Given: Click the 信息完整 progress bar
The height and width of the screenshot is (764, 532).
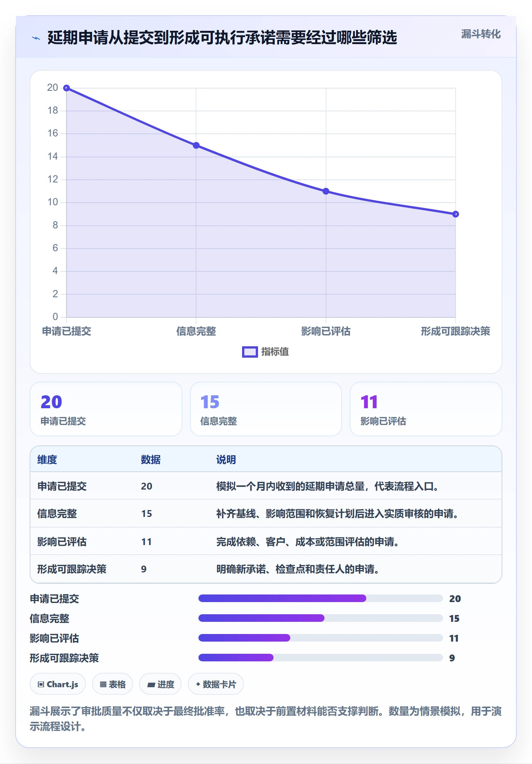Looking at the screenshot, I should click(320, 618).
